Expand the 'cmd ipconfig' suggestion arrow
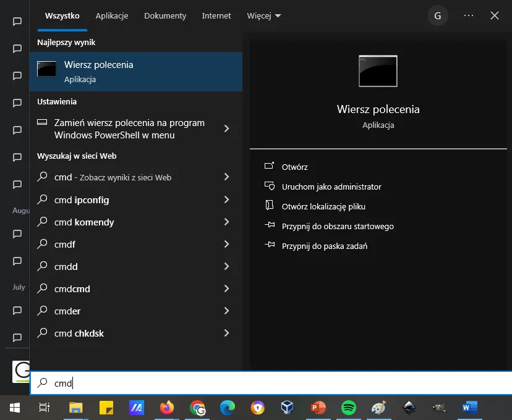The width and height of the screenshot is (512, 420). pyautogui.click(x=226, y=199)
